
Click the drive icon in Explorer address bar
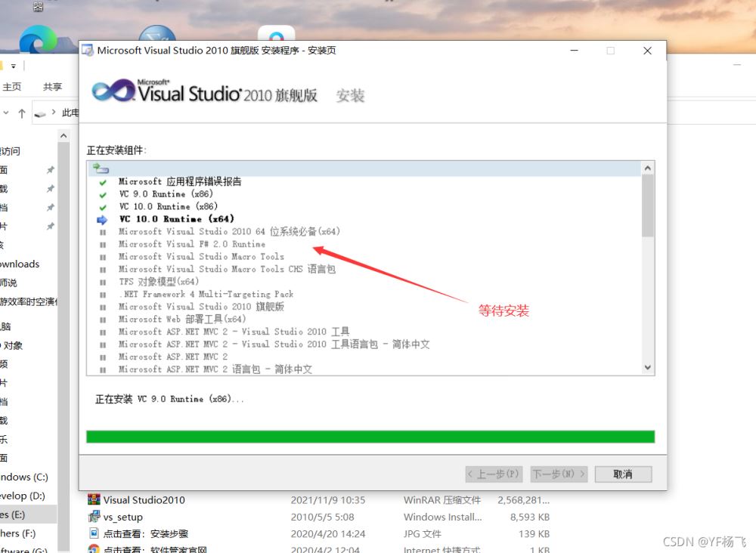pos(40,114)
